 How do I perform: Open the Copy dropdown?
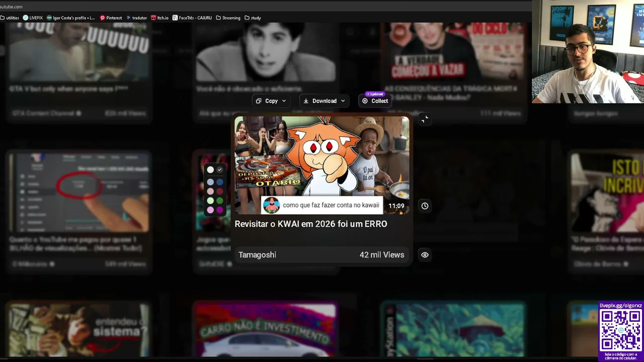pyautogui.click(x=271, y=101)
